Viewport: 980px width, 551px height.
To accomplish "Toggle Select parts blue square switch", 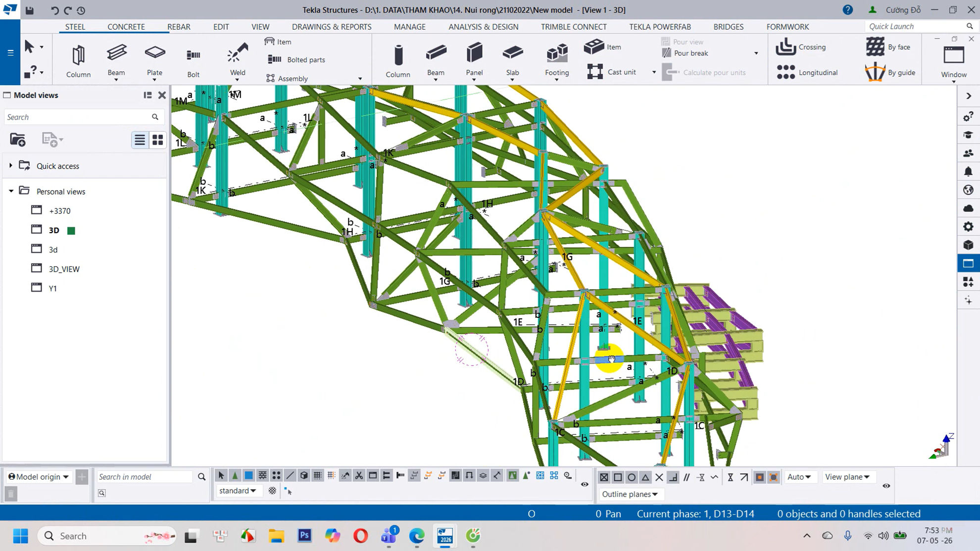I will 248,476.
